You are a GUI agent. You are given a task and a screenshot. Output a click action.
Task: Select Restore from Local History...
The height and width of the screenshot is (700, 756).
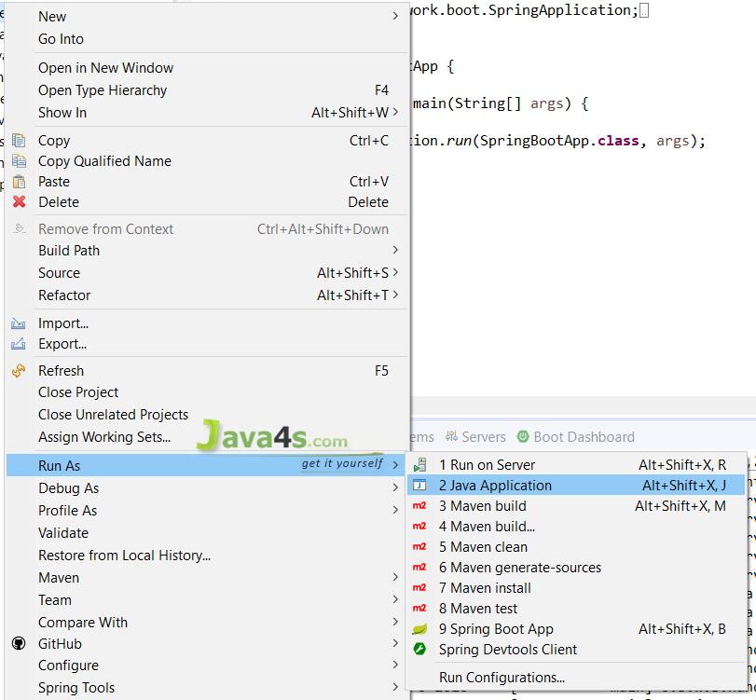pyautogui.click(x=207, y=555)
